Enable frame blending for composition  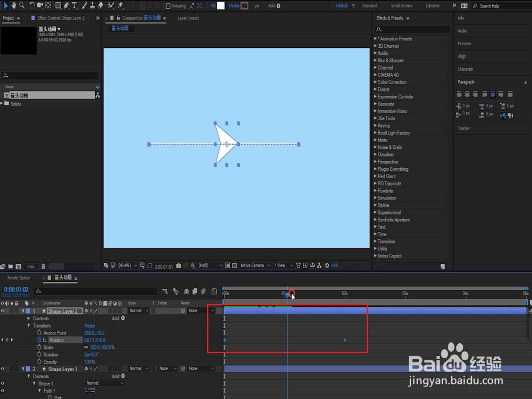(195, 291)
